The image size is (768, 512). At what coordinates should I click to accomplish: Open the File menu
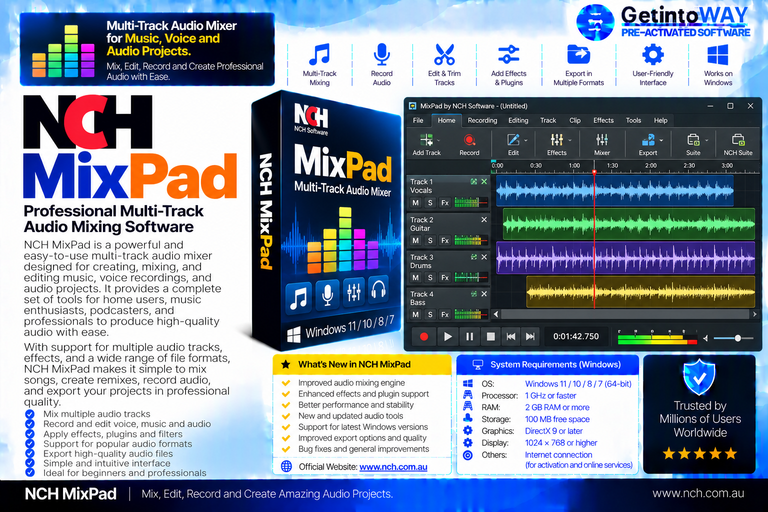pos(418,121)
